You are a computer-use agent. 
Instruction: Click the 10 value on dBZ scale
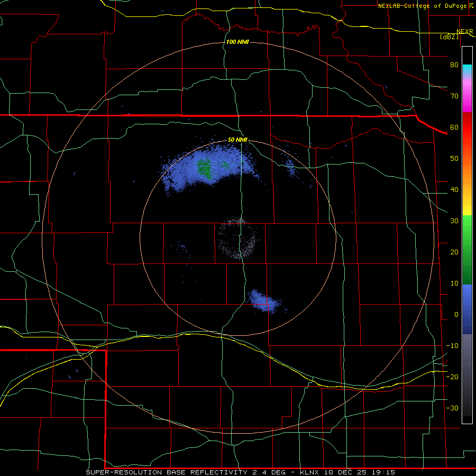(x=454, y=283)
